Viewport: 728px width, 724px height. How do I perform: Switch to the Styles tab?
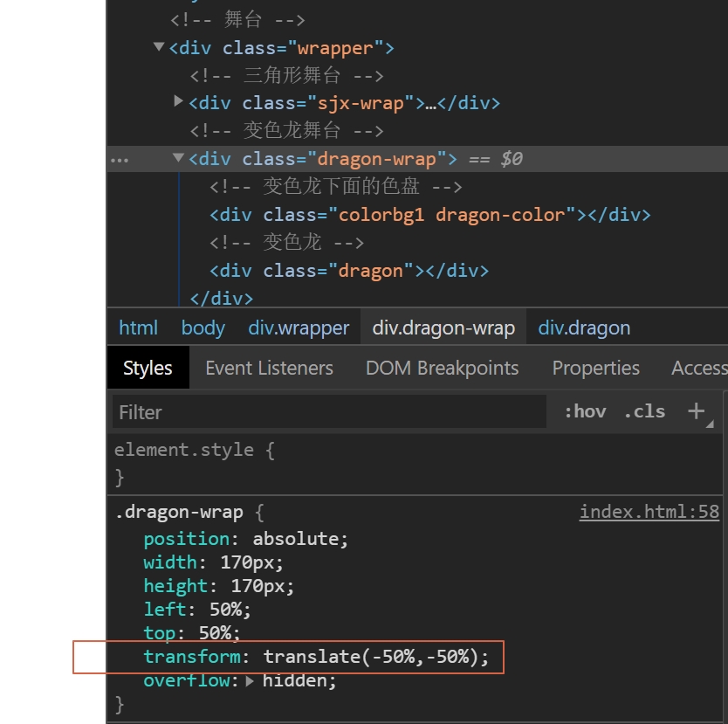pyautogui.click(x=148, y=368)
